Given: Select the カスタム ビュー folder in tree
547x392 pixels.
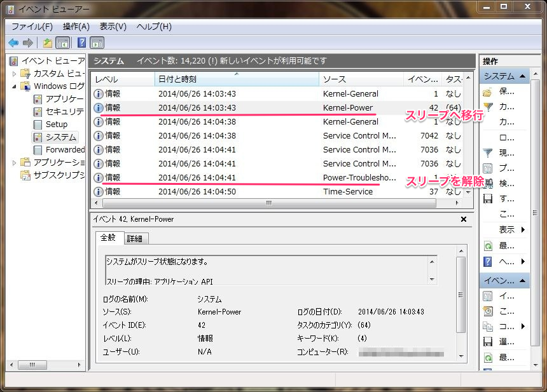Looking at the screenshot, I should [53, 74].
